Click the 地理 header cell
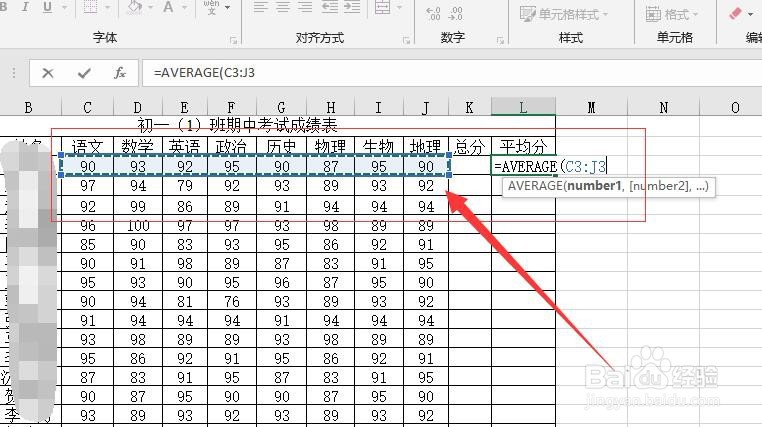The image size is (762, 427). click(x=426, y=146)
